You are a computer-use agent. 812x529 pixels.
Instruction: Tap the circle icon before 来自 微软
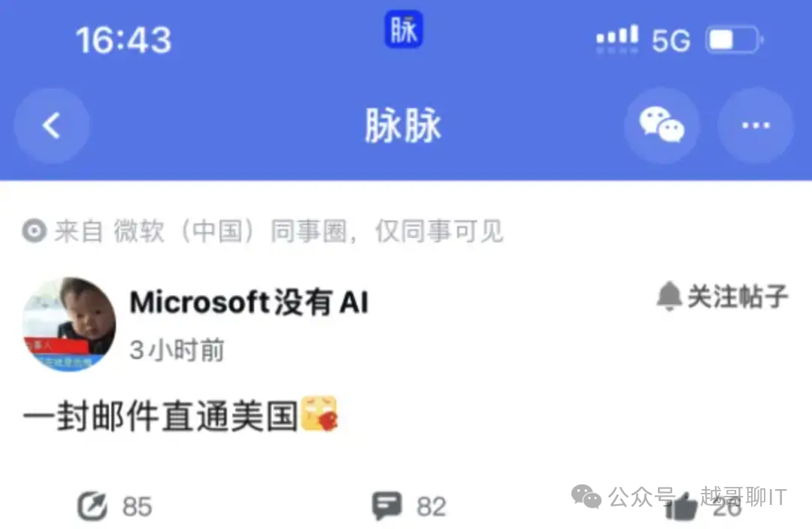pyautogui.click(x=35, y=231)
